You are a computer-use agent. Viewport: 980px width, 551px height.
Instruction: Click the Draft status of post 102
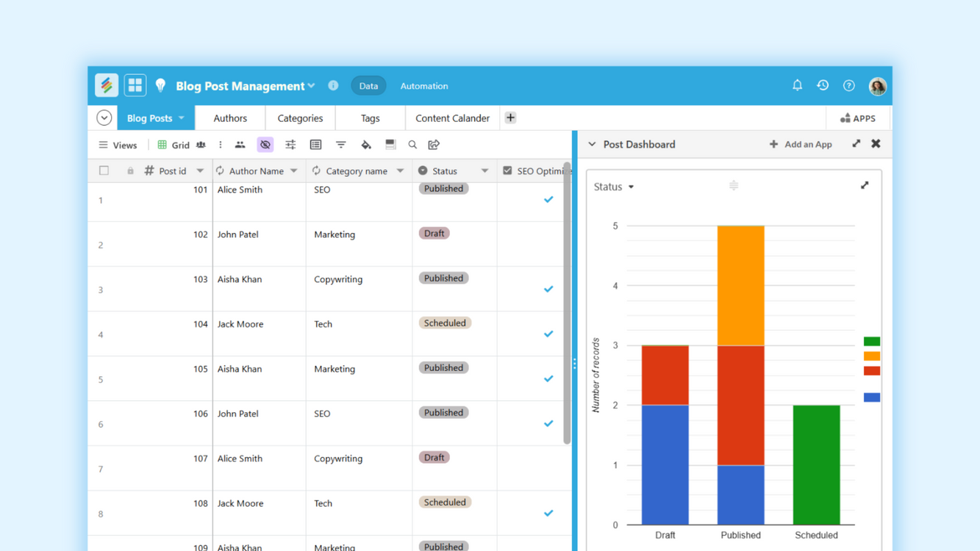coord(434,233)
